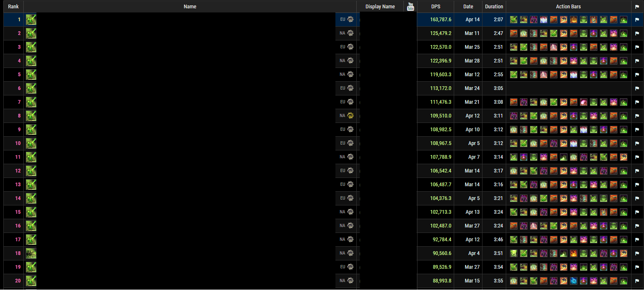This screenshot has height=290, width=644.
Task: Click the EU server icon in rank 1 row
Action: (x=351, y=19)
